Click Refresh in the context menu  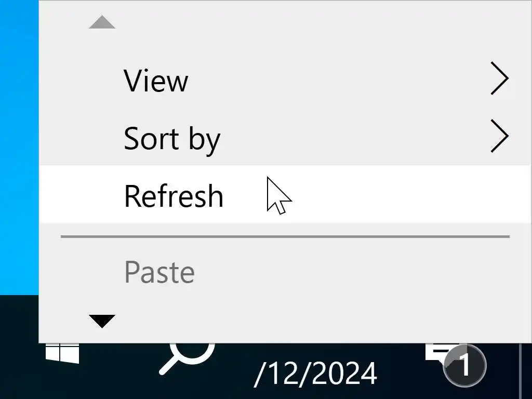174,196
